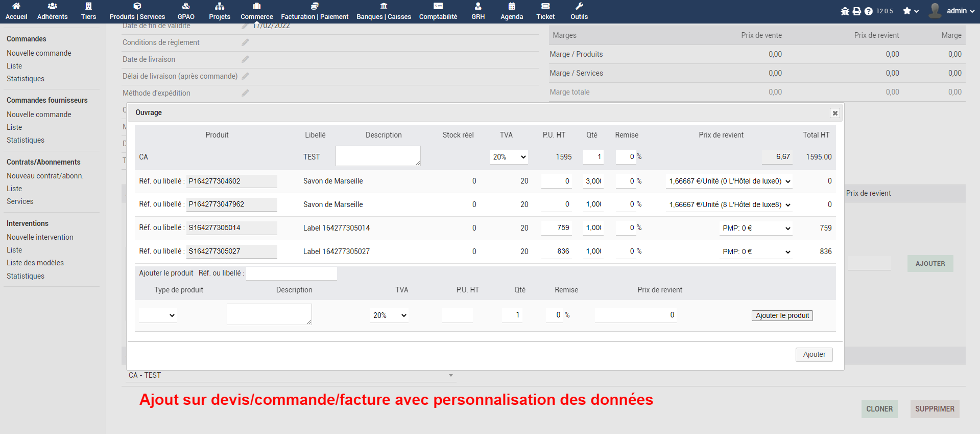980x434 pixels.
Task: Open the Banques | Caisses bank icon
Action: coord(384,6)
